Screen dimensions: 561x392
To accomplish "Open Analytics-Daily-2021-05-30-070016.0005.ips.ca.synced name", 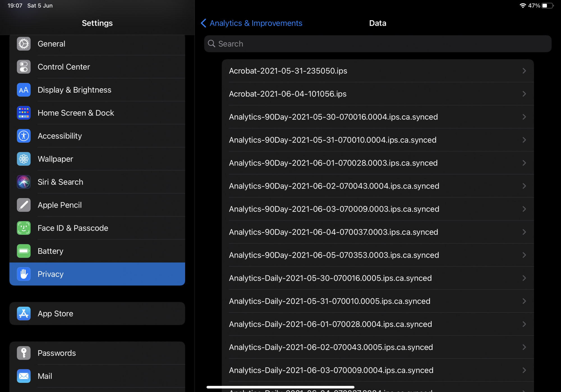I will tap(330, 278).
